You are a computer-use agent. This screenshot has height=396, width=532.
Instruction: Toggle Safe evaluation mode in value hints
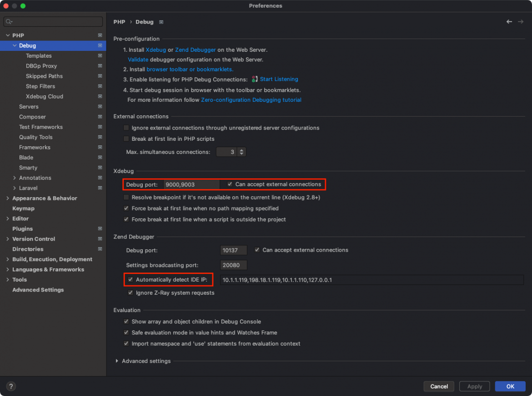pyautogui.click(x=126, y=333)
